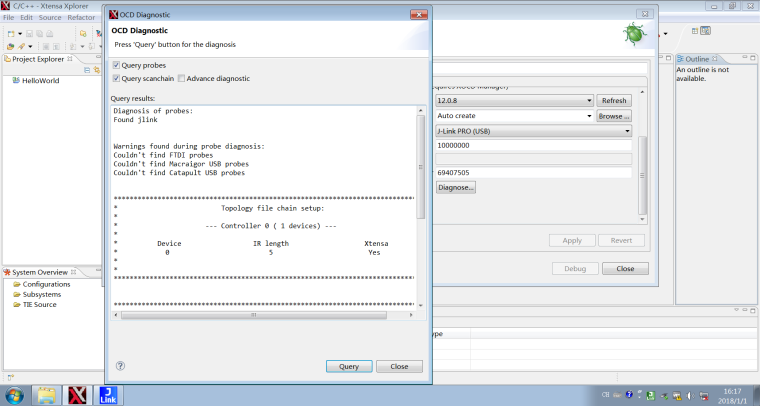760x406 pixels.
Task: Minimize the Outline view
Action: (745, 58)
